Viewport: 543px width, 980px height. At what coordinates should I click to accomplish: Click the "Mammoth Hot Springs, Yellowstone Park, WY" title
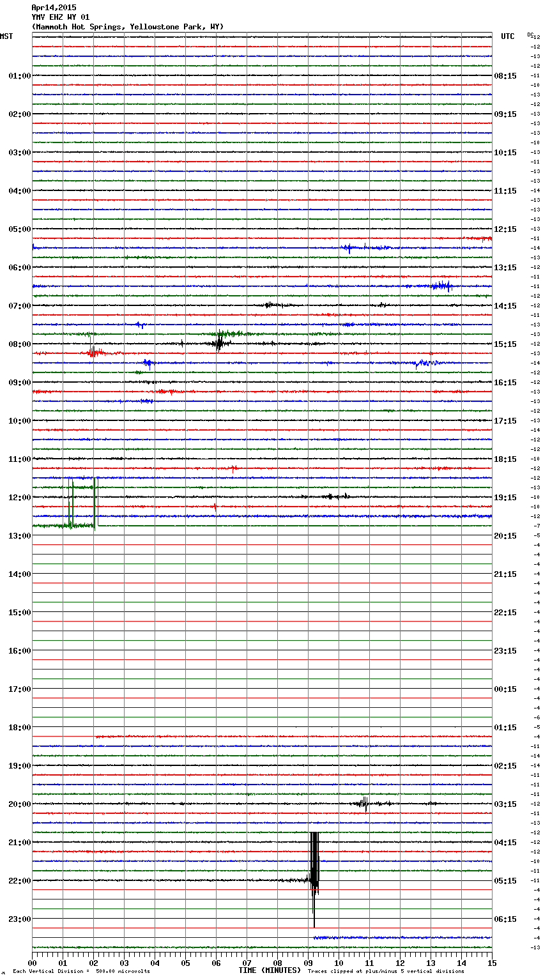coord(128,27)
